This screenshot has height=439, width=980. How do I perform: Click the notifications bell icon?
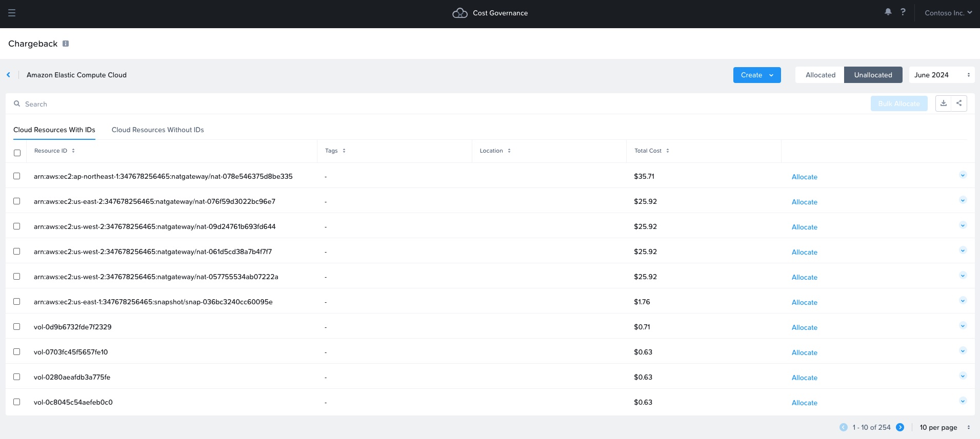(x=888, y=12)
